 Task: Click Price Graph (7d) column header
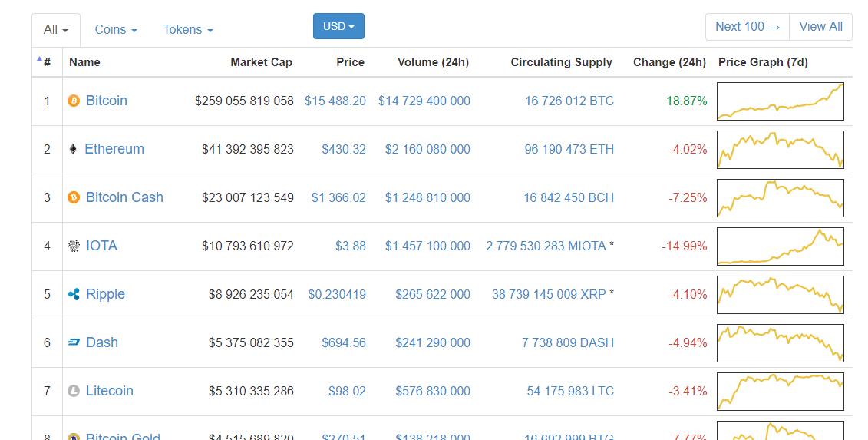click(x=763, y=62)
